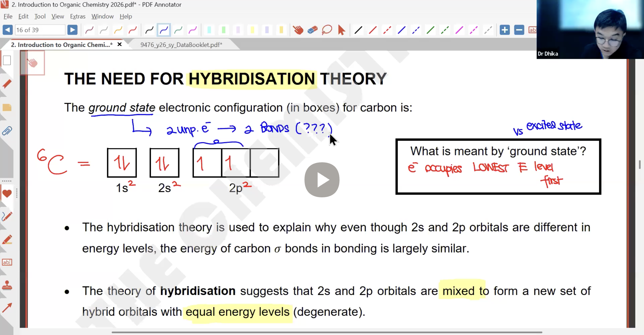Choose the pale pink highlighter marker
The height and width of the screenshot is (335, 644).
pyautogui.click(x=238, y=30)
